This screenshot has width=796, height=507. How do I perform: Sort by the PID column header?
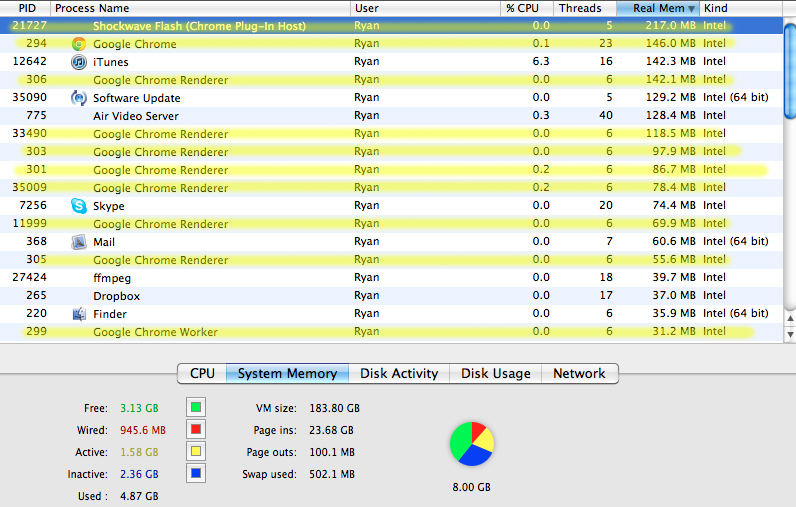pos(25,8)
